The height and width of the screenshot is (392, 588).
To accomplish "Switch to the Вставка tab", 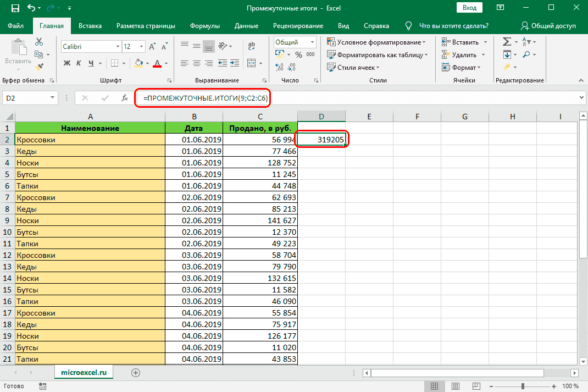I will tap(90, 26).
